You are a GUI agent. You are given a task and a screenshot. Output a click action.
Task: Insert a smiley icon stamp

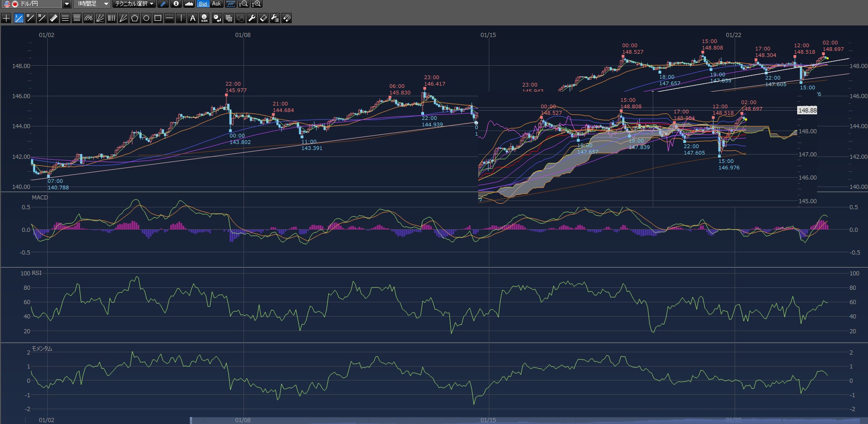pyautogui.click(x=205, y=19)
